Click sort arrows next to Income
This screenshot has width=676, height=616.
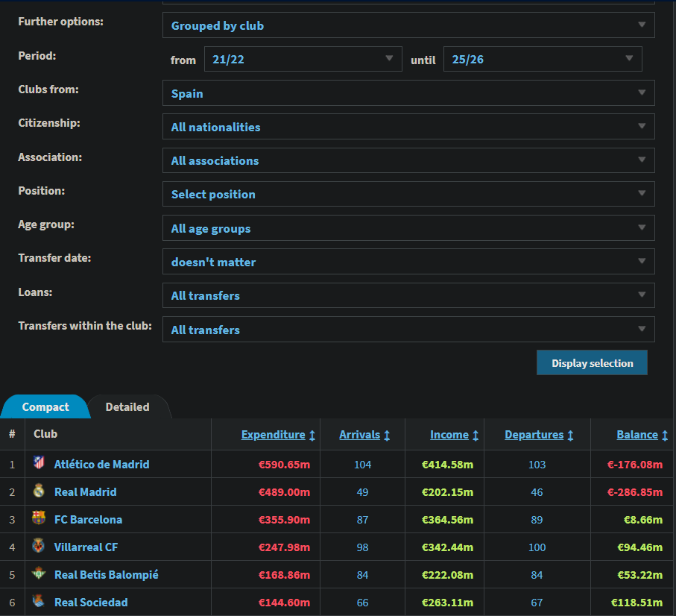coord(476,436)
